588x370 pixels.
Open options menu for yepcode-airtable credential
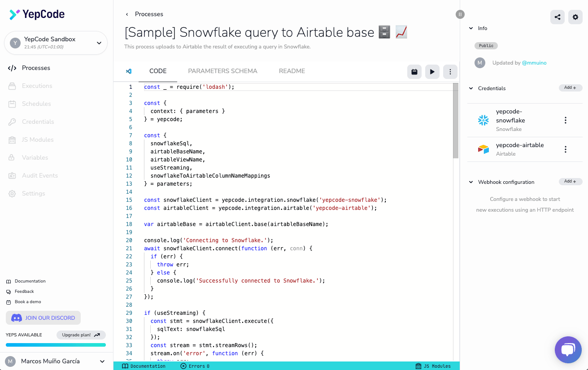[x=566, y=149]
